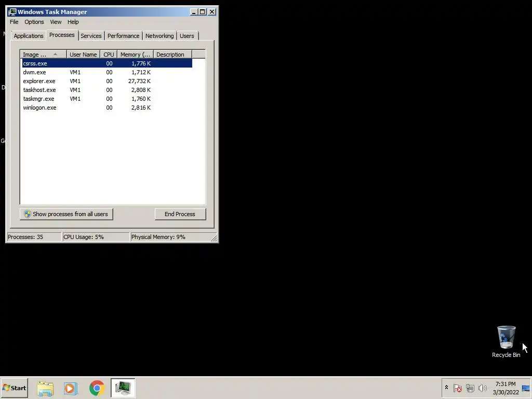Sort by User Name column header

point(83,55)
